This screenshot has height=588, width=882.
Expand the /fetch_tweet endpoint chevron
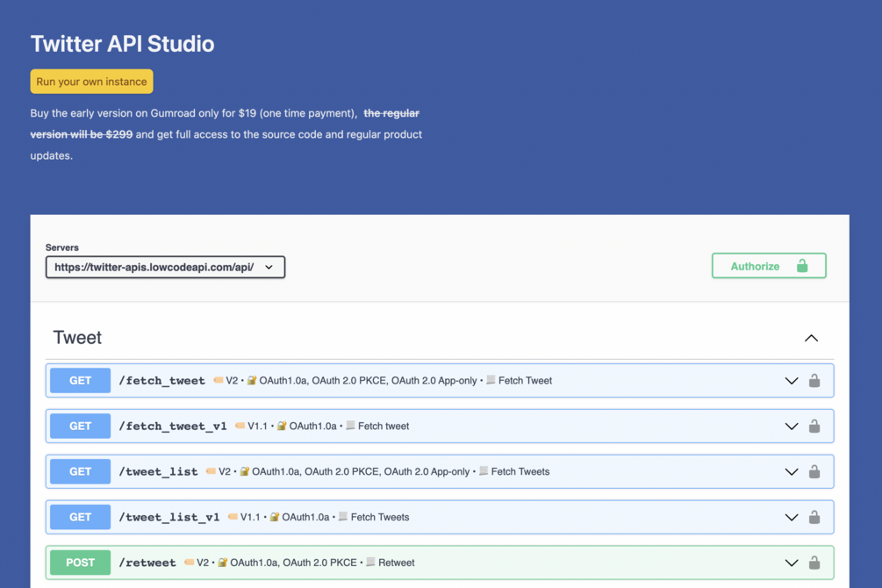pos(791,381)
